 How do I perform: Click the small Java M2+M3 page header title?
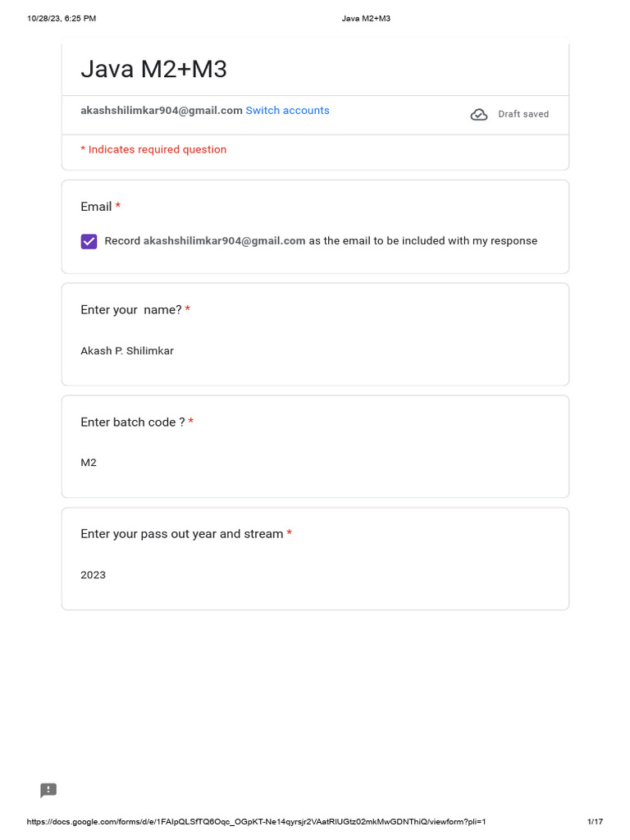tap(366, 18)
